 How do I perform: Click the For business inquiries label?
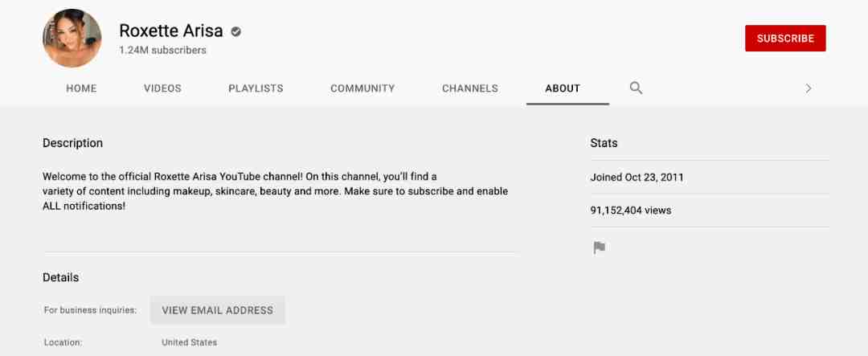tap(90, 310)
